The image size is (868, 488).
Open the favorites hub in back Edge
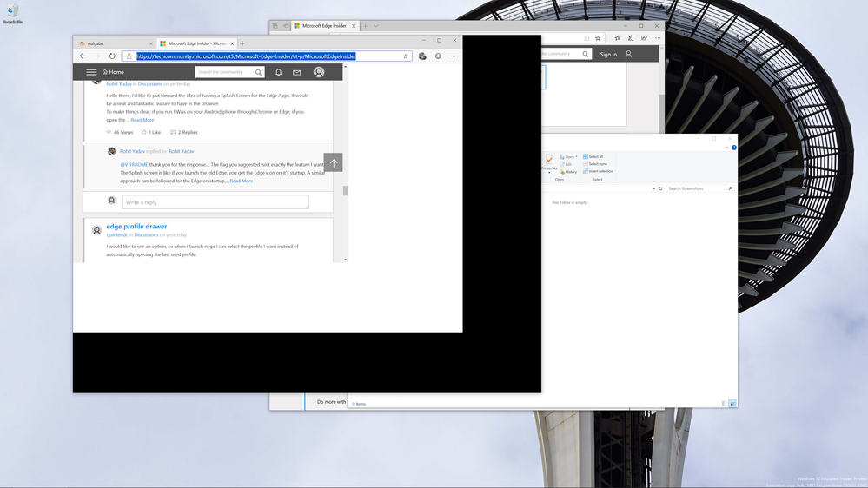pos(617,38)
